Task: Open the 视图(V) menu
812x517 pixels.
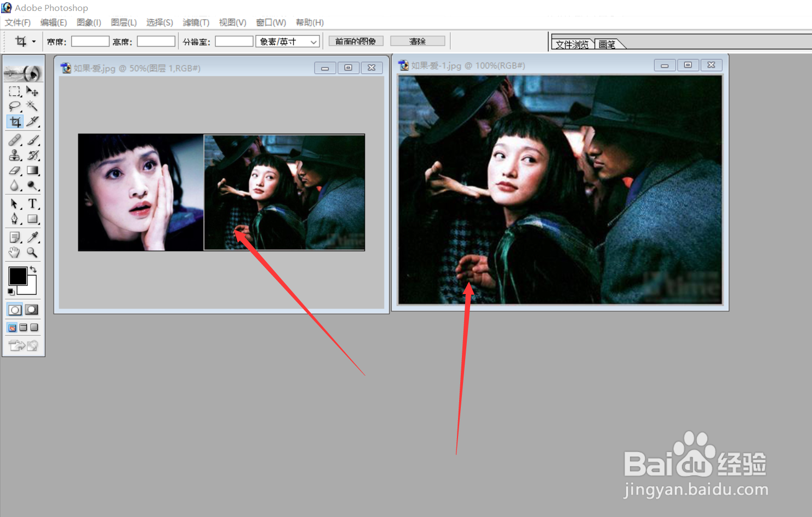Action: [232, 22]
